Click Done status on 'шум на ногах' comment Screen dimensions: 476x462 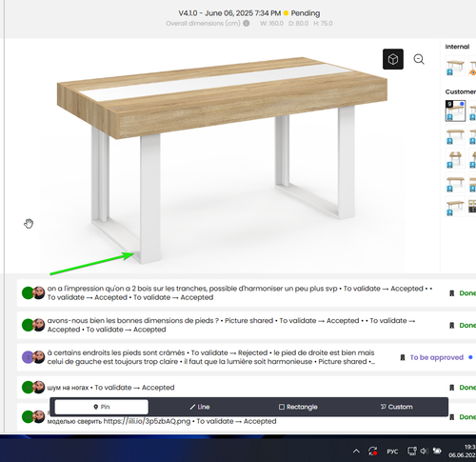(467, 388)
